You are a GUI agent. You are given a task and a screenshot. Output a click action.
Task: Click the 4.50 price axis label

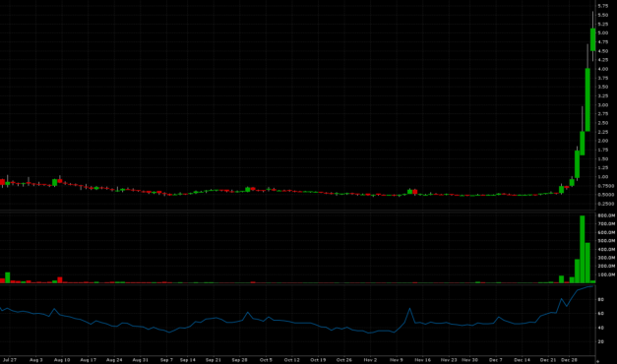pyautogui.click(x=603, y=51)
